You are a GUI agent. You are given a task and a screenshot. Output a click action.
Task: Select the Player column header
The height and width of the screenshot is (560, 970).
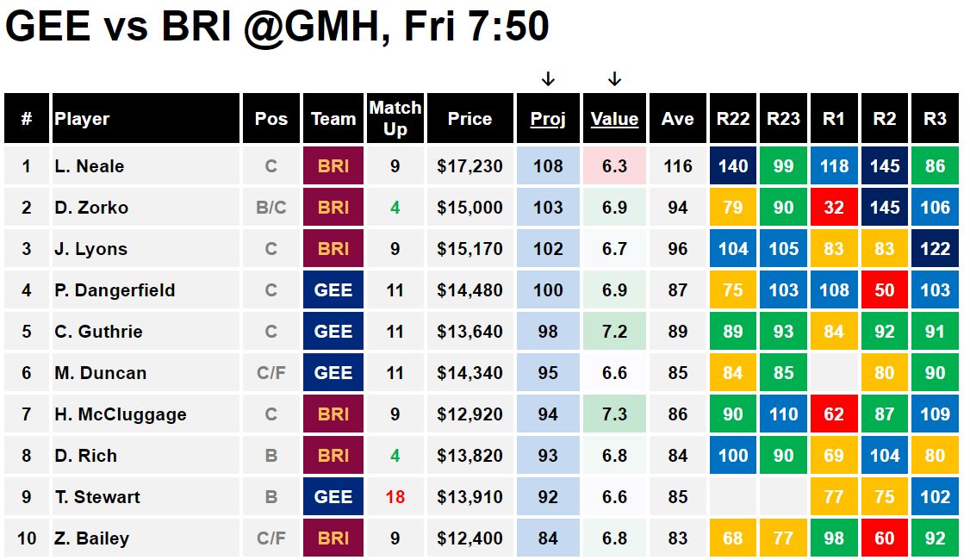tap(146, 118)
